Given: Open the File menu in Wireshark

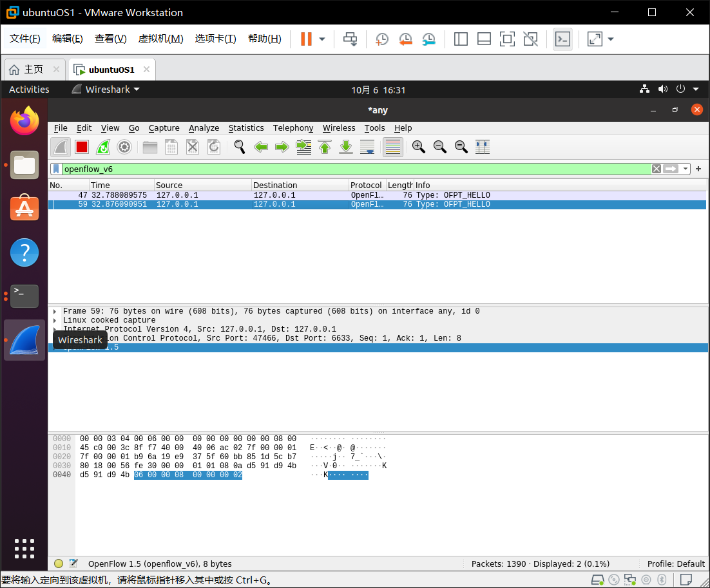Looking at the screenshot, I should click(x=60, y=128).
